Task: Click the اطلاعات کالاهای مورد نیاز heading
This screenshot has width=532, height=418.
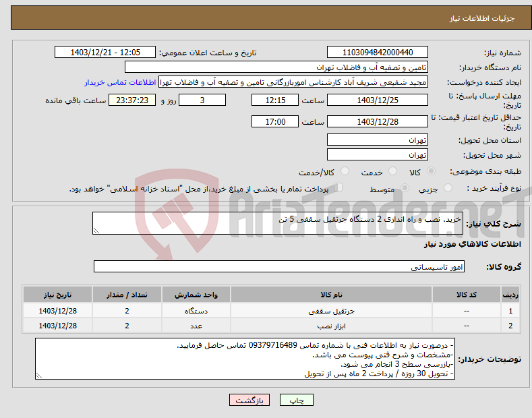Action: coord(472,244)
